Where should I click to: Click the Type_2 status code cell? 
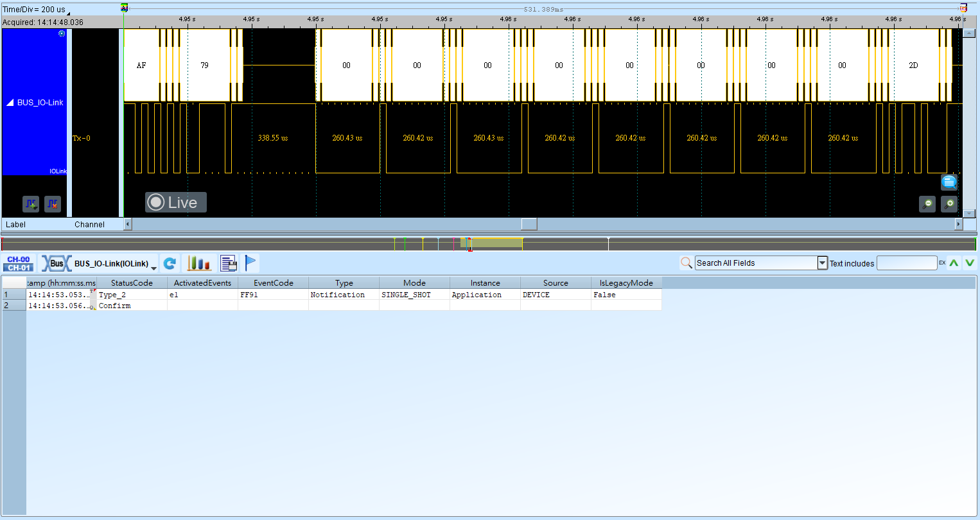(x=132, y=295)
